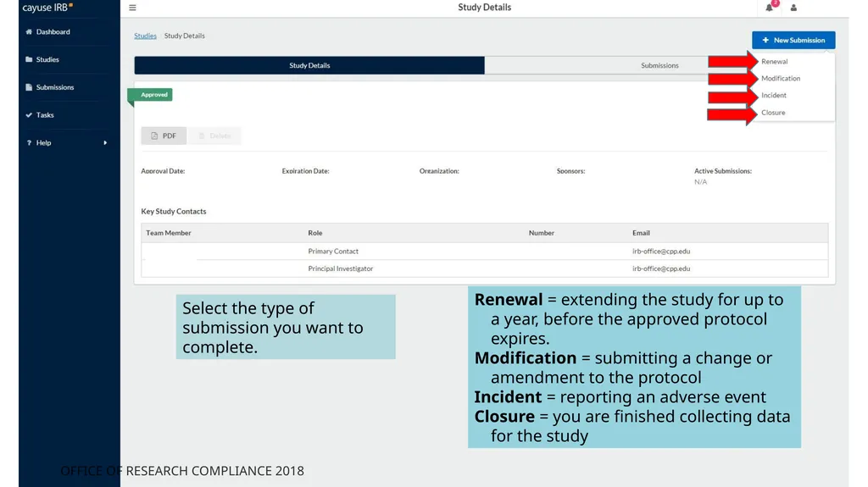Click the New Submission button
The height and width of the screenshot is (487, 868).
(793, 41)
